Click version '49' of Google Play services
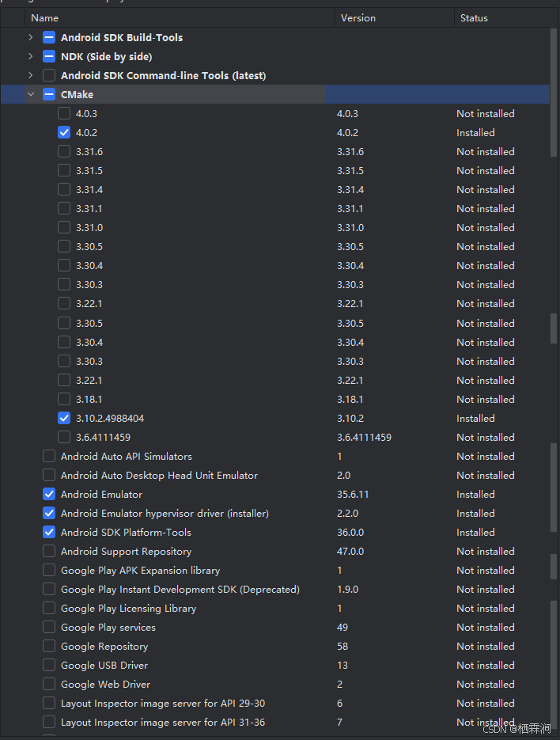Screen dimensions: 560x740 (x=342, y=627)
